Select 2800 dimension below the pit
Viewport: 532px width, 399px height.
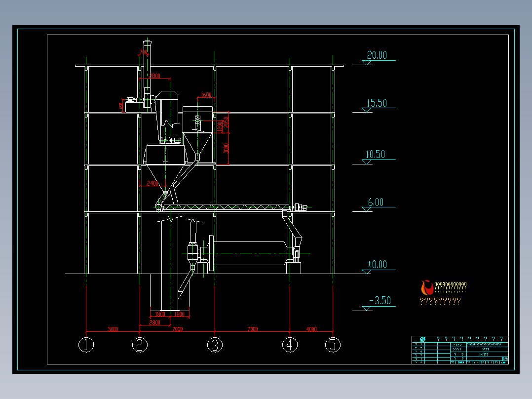pos(155,322)
